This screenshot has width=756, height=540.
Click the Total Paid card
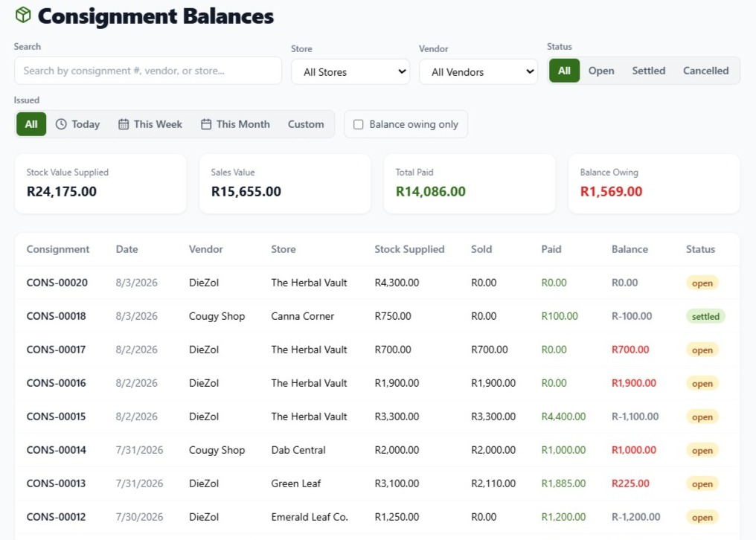tap(470, 184)
